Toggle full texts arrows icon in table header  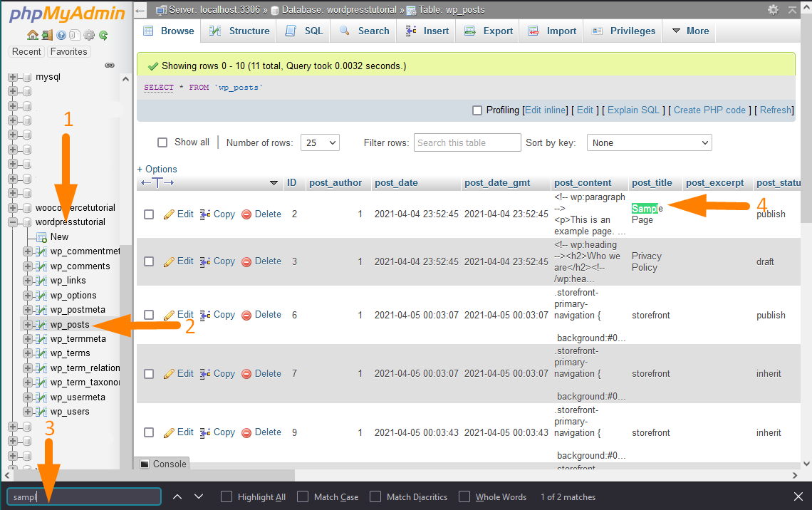[x=157, y=183]
